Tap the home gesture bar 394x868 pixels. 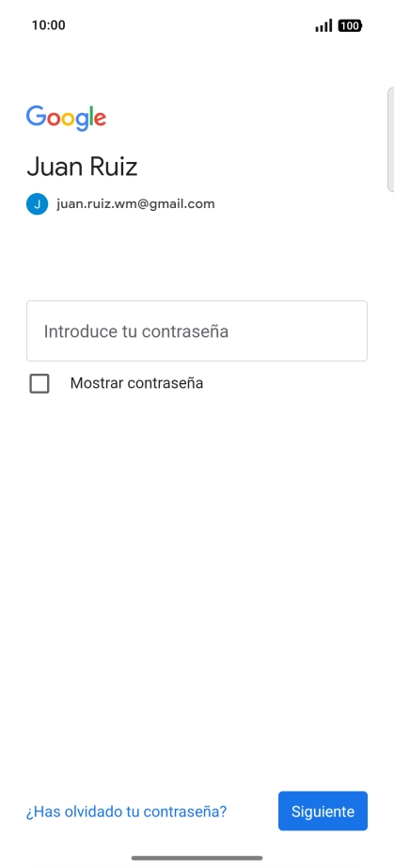pos(197,858)
